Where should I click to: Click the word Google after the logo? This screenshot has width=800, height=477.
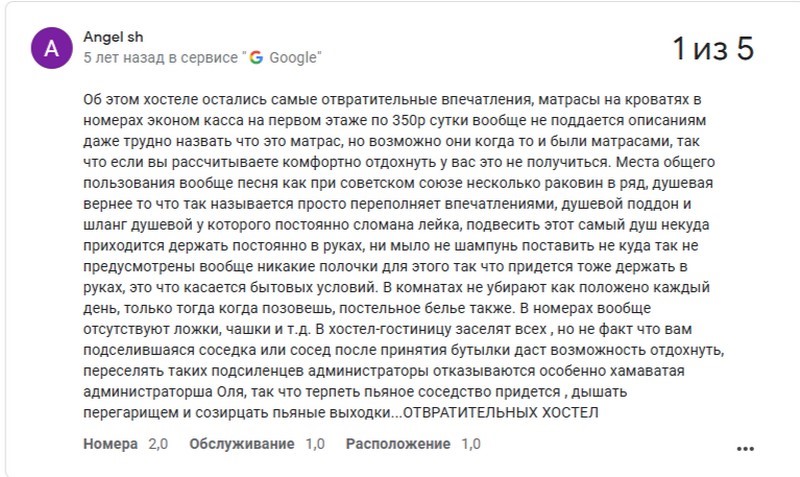click(x=293, y=58)
